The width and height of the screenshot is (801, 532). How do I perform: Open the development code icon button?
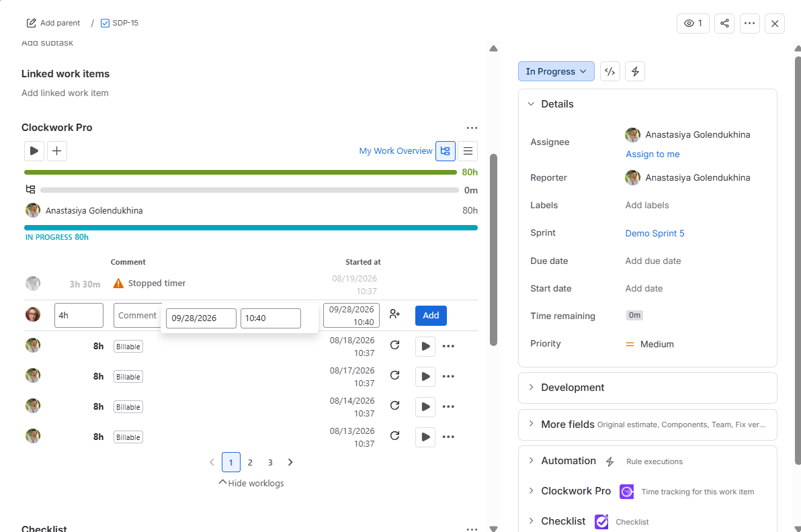pos(610,71)
